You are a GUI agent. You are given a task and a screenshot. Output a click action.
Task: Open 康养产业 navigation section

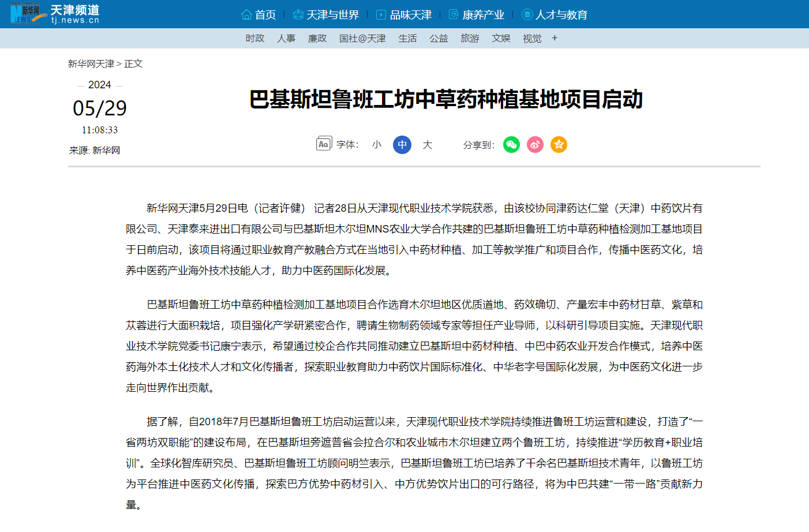[x=477, y=14]
